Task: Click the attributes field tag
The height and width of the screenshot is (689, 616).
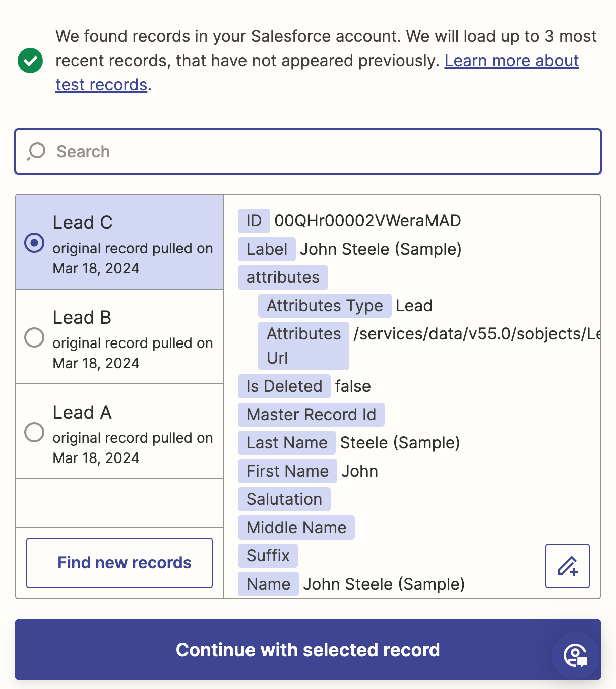Action: pos(283,277)
